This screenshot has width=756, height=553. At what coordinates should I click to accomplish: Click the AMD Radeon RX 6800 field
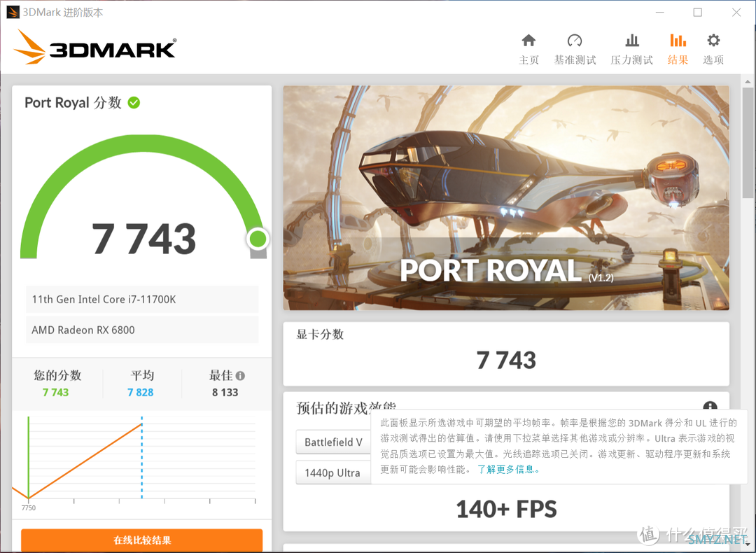142,330
